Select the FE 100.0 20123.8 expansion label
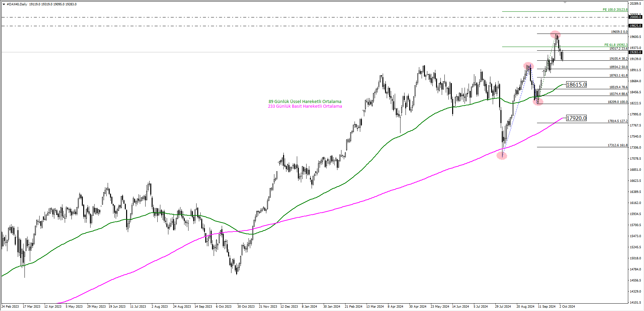 [615, 10]
